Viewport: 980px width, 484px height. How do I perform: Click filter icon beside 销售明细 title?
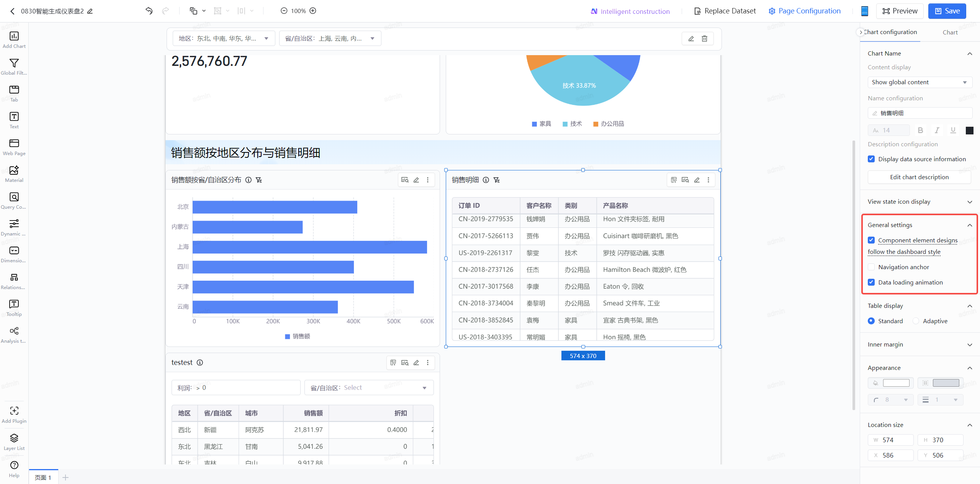(x=497, y=180)
